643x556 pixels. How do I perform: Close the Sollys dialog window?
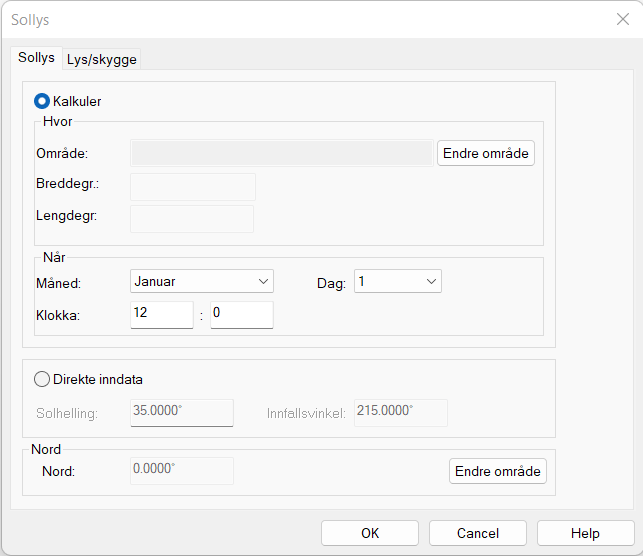coord(622,19)
